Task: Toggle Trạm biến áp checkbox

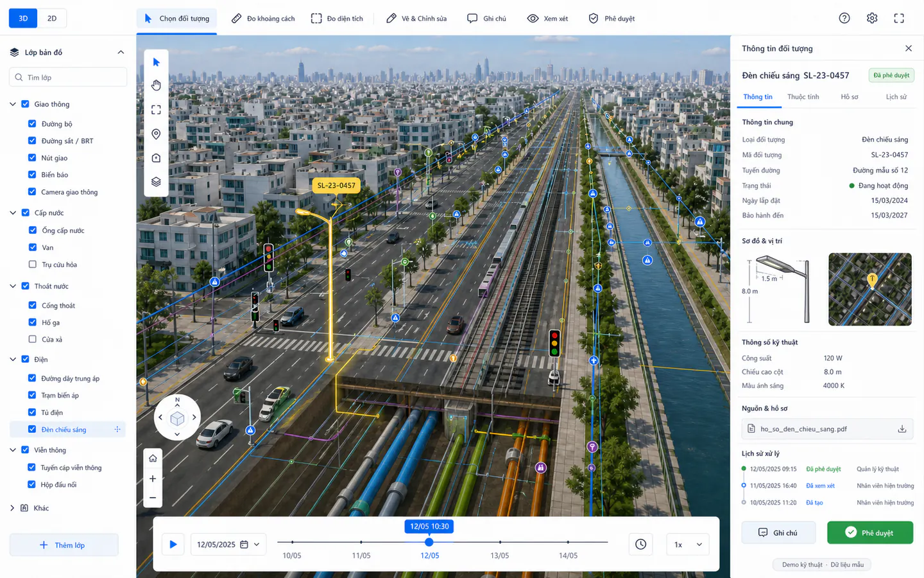Action: [32, 395]
